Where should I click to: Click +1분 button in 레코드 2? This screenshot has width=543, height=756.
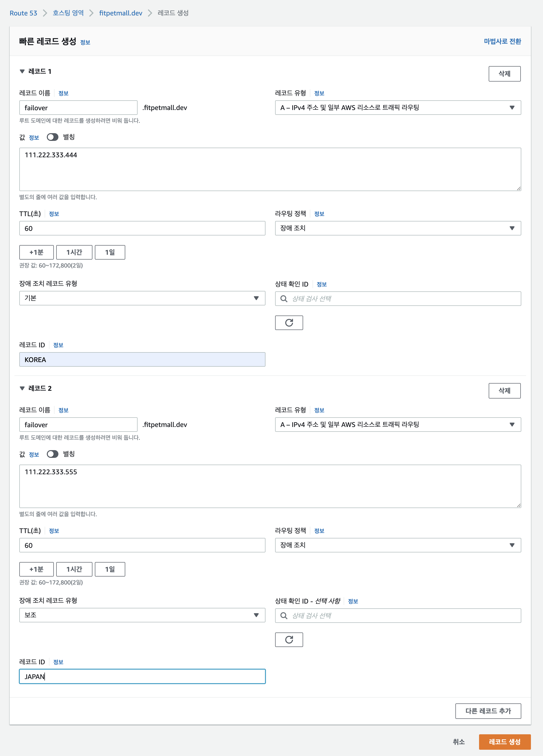[36, 569]
